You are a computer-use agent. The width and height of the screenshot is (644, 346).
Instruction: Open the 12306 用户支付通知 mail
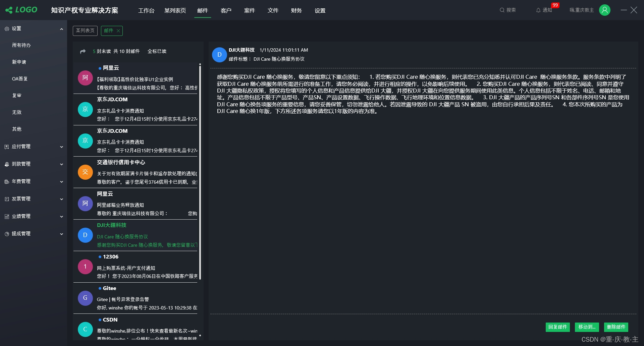[x=136, y=267]
